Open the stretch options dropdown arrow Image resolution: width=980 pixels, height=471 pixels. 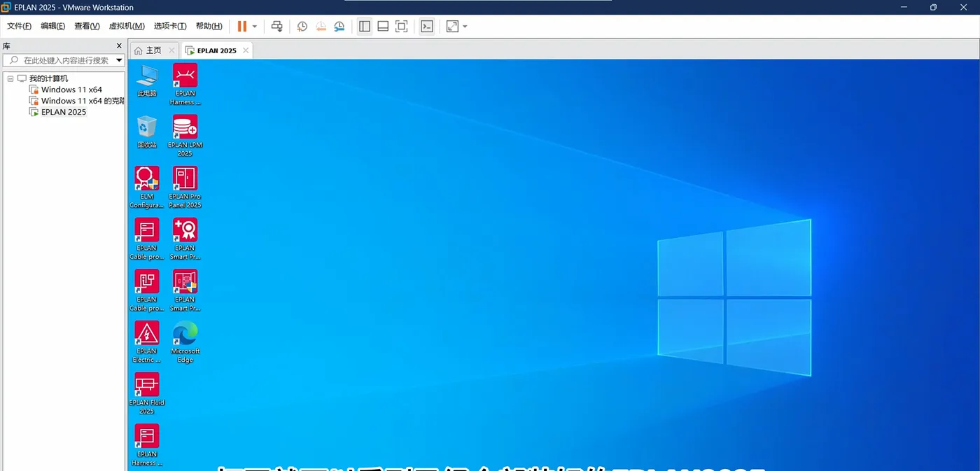pyautogui.click(x=465, y=27)
